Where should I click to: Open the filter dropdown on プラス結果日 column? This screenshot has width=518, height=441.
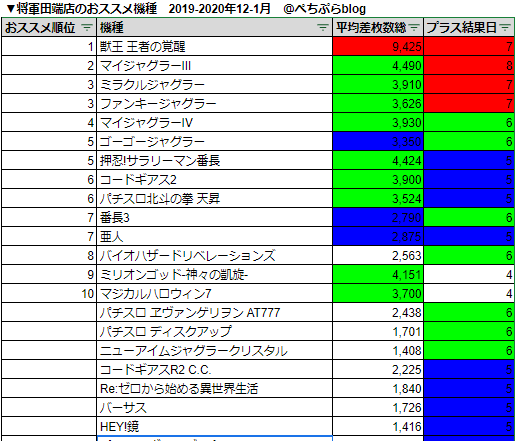pos(505,27)
